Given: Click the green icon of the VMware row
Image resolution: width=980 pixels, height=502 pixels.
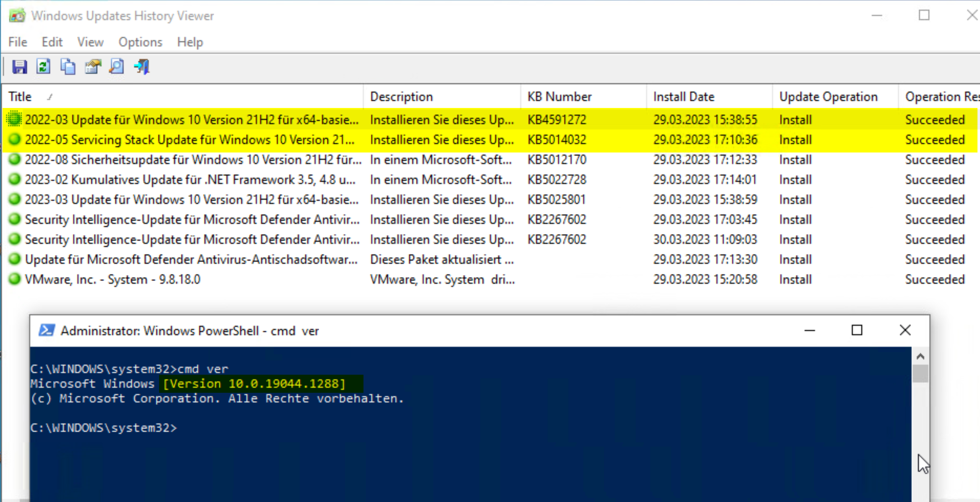Looking at the screenshot, I should [x=14, y=279].
